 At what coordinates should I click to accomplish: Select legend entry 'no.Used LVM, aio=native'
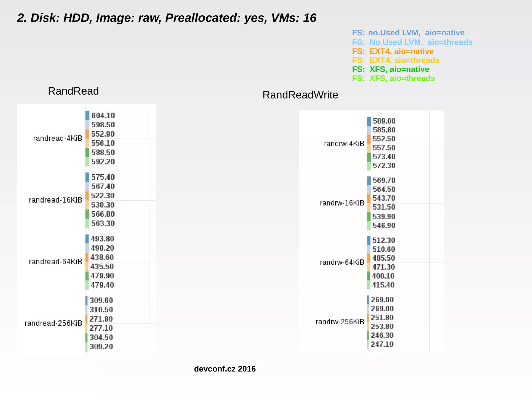(408, 33)
